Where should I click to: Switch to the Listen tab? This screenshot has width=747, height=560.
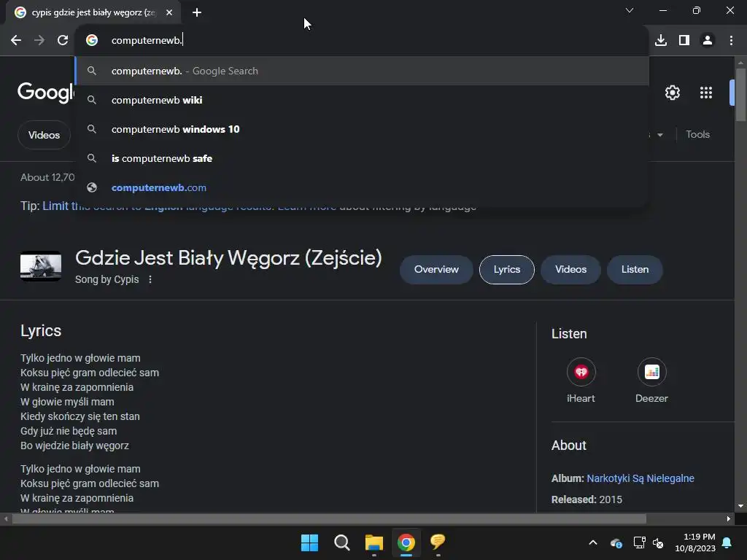tap(635, 270)
